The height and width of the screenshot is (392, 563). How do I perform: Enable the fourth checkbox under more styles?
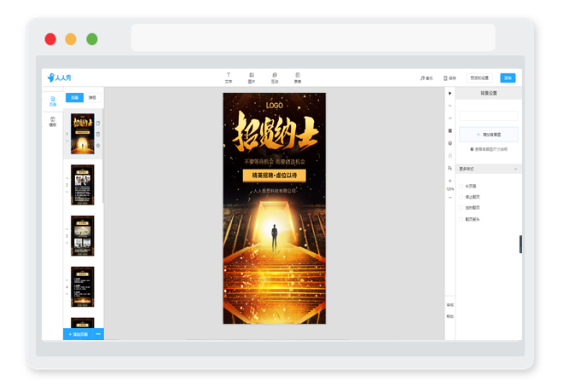(461, 219)
